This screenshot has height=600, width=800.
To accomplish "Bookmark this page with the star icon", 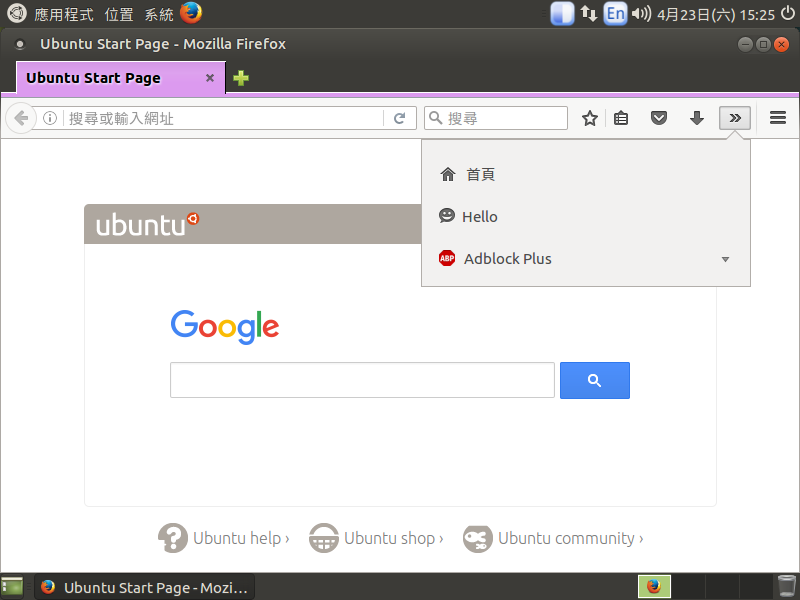I will coord(590,118).
